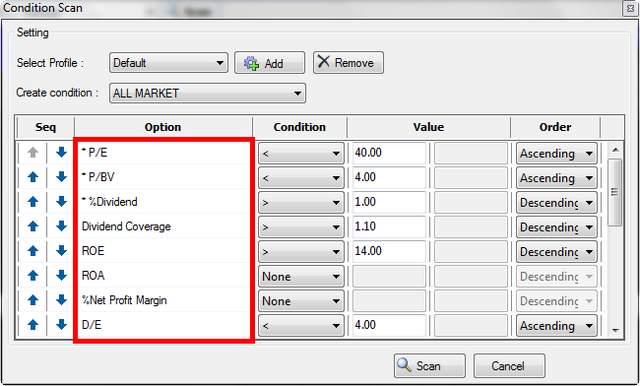The width and height of the screenshot is (640, 386).
Task: Open the P/E condition dropdown
Action: (x=301, y=153)
